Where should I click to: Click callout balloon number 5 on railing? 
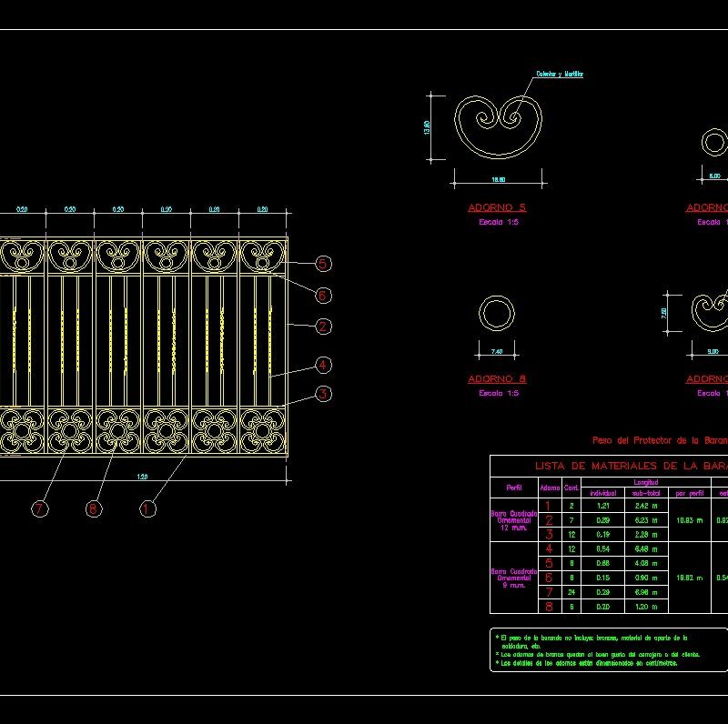click(x=321, y=263)
